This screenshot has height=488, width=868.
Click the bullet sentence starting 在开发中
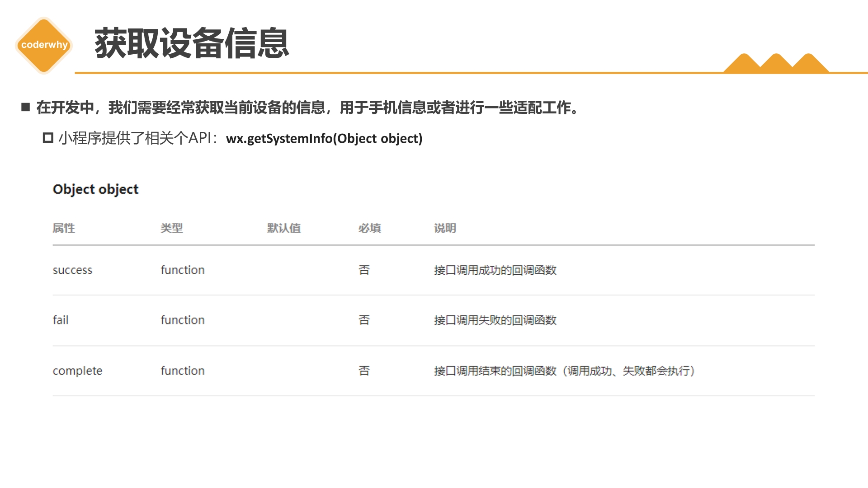pyautogui.click(x=308, y=108)
